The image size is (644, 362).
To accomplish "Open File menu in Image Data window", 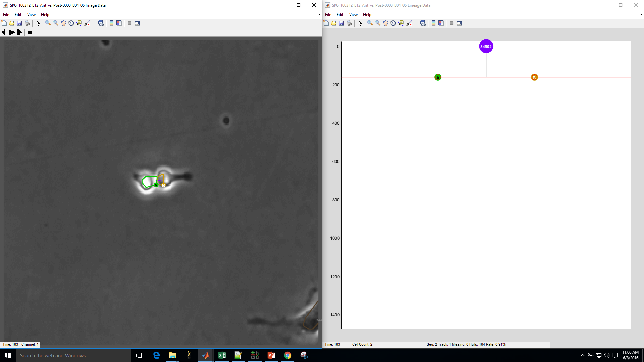I will [x=6, y=15].
